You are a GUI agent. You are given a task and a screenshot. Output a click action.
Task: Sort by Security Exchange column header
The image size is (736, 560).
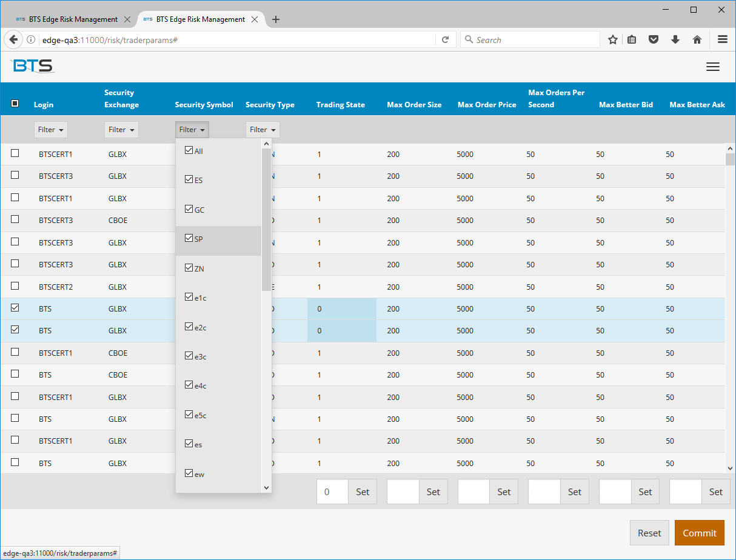point(121,99)
